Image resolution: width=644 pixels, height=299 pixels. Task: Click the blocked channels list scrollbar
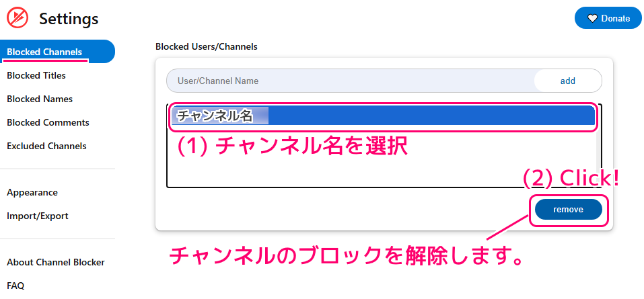coord(598,146)
